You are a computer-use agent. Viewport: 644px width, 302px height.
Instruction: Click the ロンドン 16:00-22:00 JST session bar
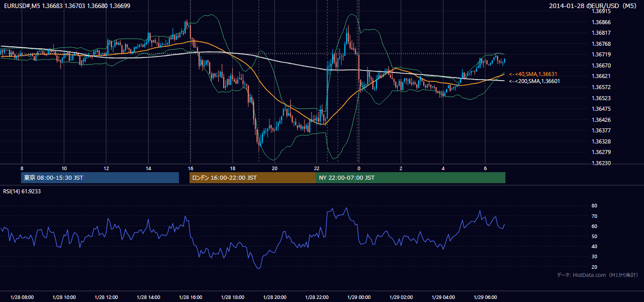tap(252, 178)
